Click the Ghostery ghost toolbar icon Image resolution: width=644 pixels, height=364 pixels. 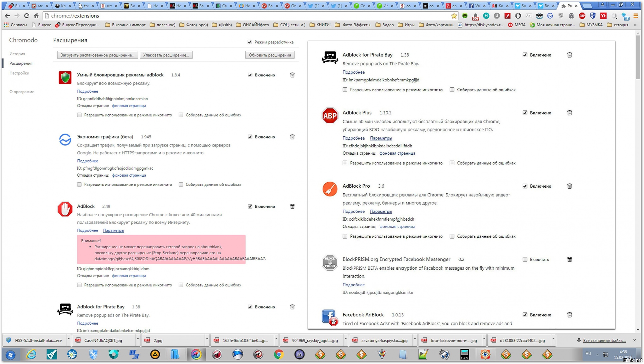pyautogui.click(x=571, y=16)
